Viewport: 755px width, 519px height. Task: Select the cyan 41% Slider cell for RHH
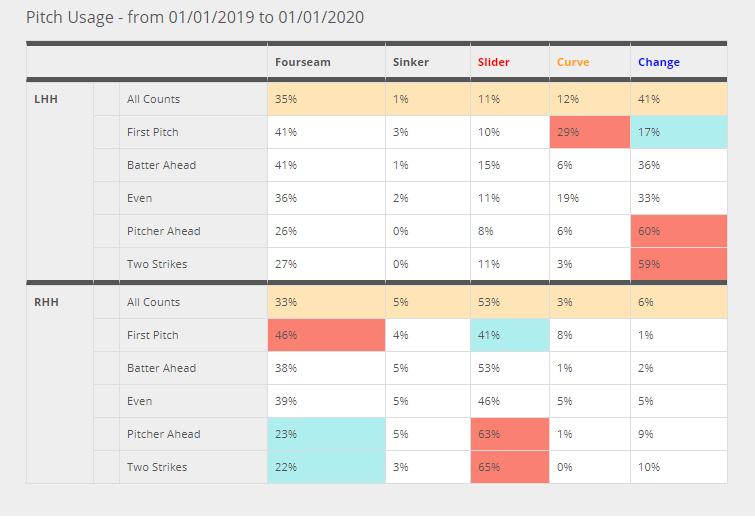pos(509,335)
